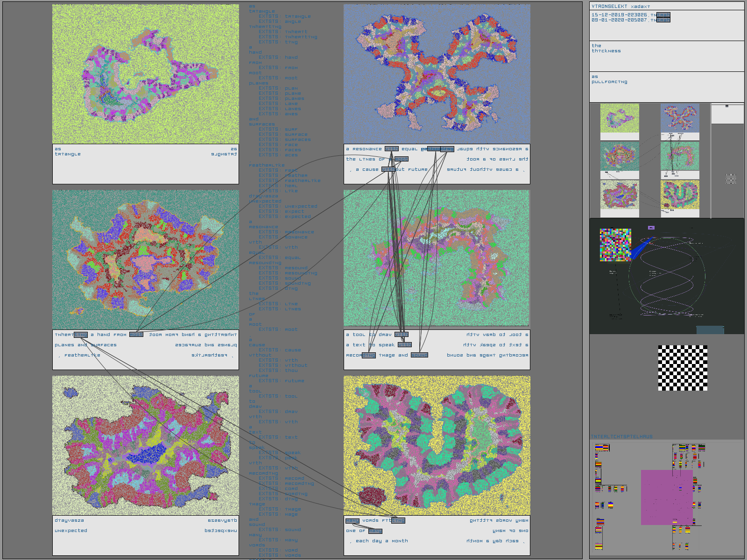Click the tiny striped marker in the top-right white box
This screenshot has height=560, width=747.
point(727,106)
